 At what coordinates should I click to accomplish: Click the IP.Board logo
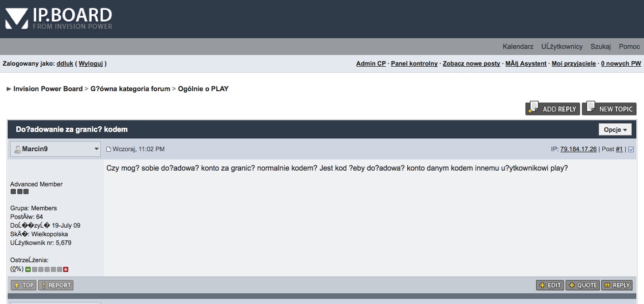(59, 19)
